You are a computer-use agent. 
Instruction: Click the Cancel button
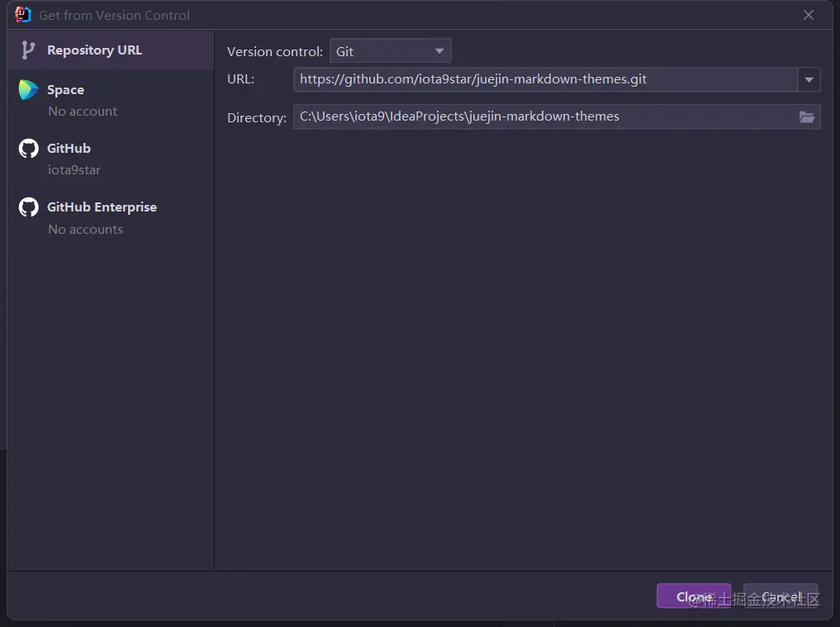781,596
